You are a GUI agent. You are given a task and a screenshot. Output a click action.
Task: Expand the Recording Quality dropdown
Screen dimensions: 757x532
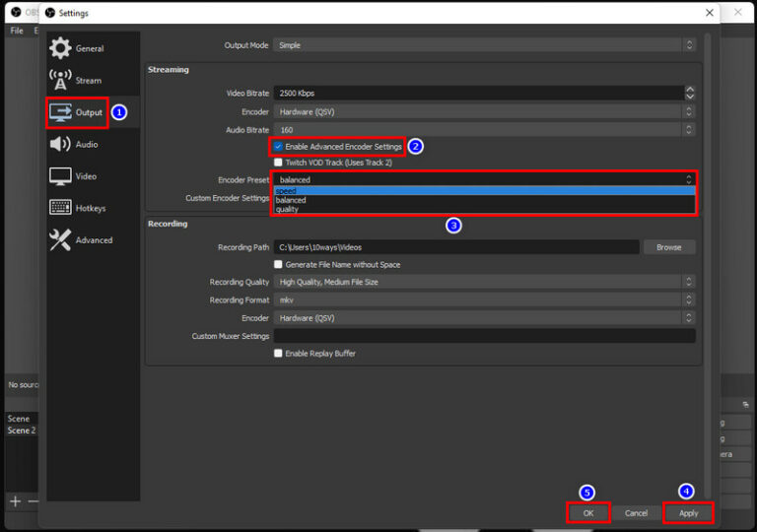tap(484, 282)
